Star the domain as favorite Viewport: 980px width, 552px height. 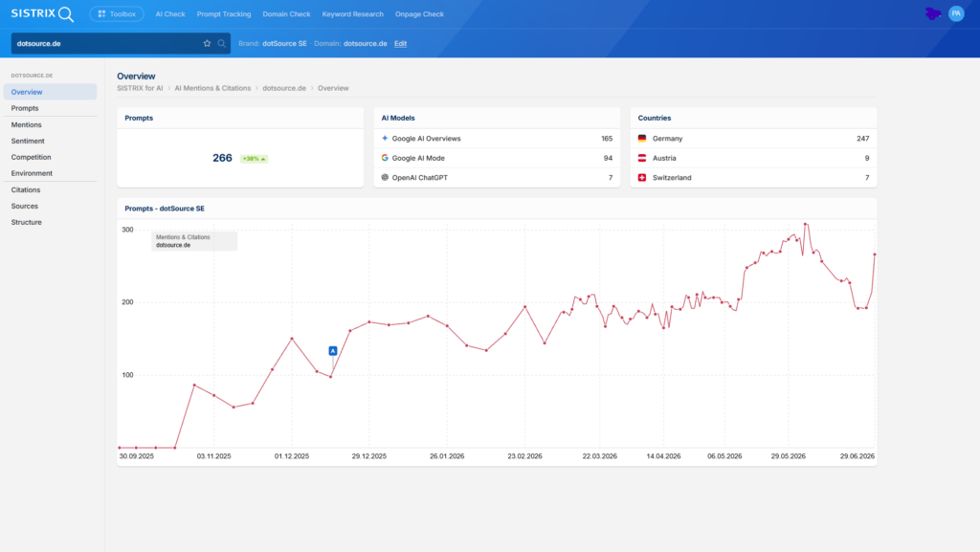(x=207, y=44)
